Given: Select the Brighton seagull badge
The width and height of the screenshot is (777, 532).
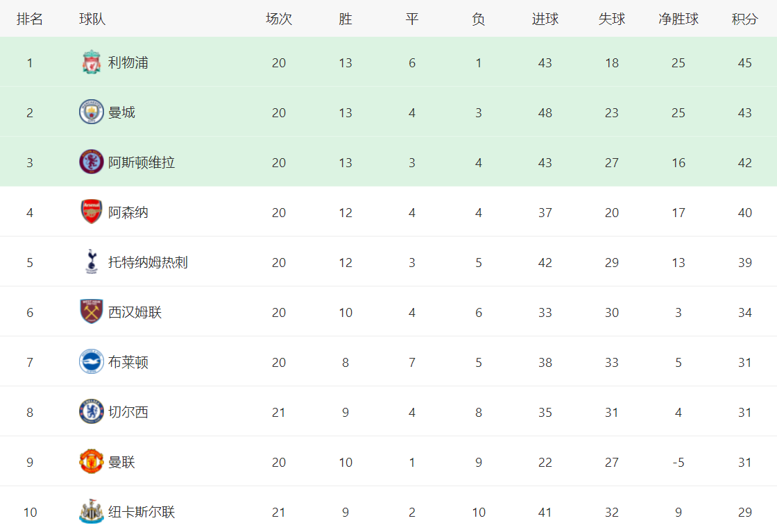Looking at the screenshot, I should click(x=91, y=361).
